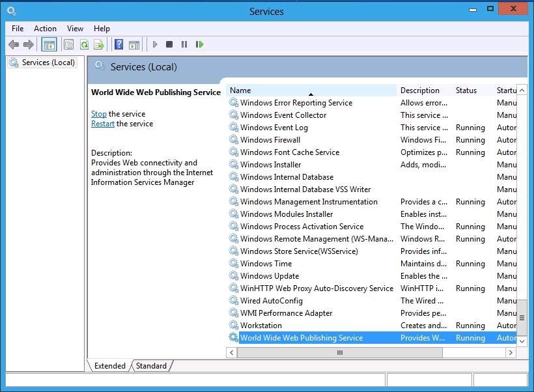Viewport: 534px width, 392px height.
Task: Select the Workstation service name
Action: coord(261,325)
